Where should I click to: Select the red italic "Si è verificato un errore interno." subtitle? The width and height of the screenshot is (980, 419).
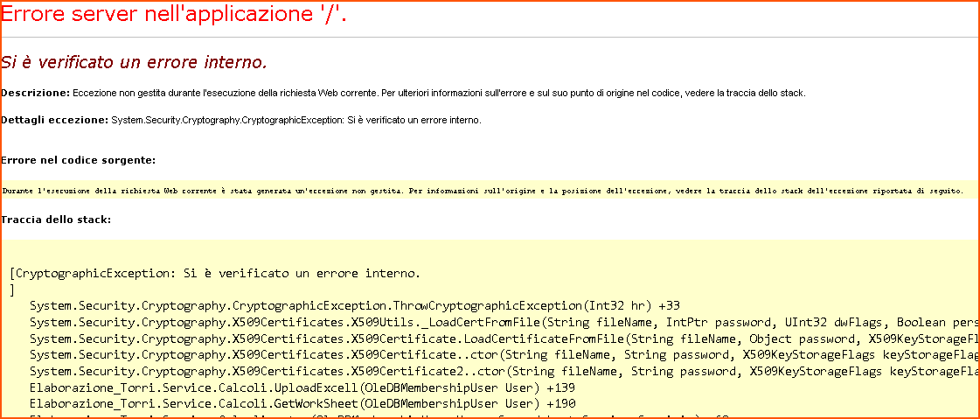click(135, 62)
